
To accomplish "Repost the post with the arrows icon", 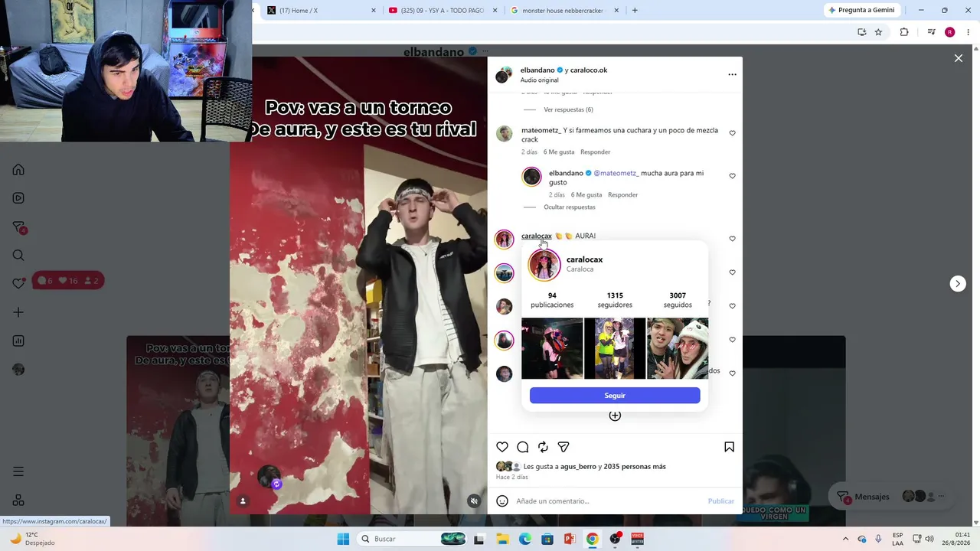I will pos(543,447).
